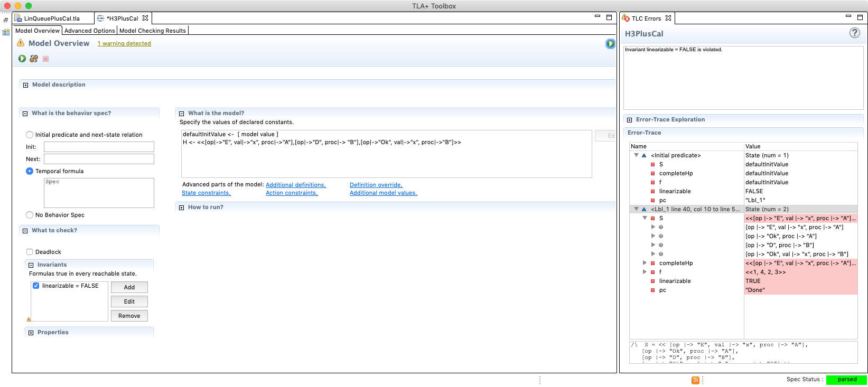This screenshot has width=868, height=387.
Task: Choose the Temporal formula option
Action: (30, 171)
